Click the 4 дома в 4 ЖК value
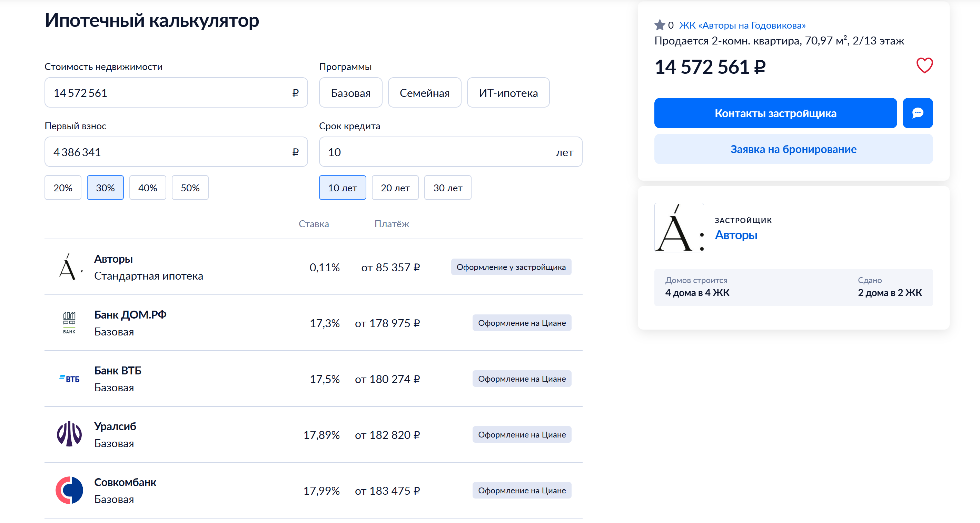The height and width of the screenshot is (523, 980). point(697,292)
